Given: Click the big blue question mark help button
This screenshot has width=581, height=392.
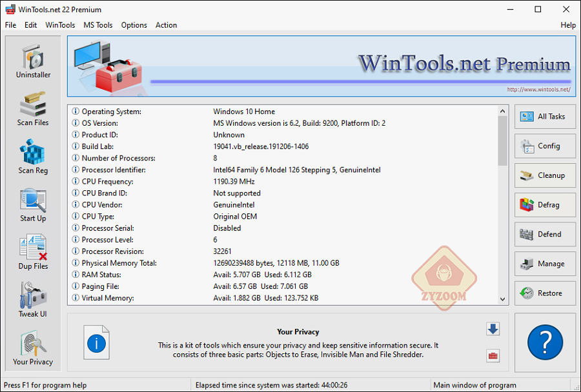Looking at the screenshot, I should (x=545, y=342).
